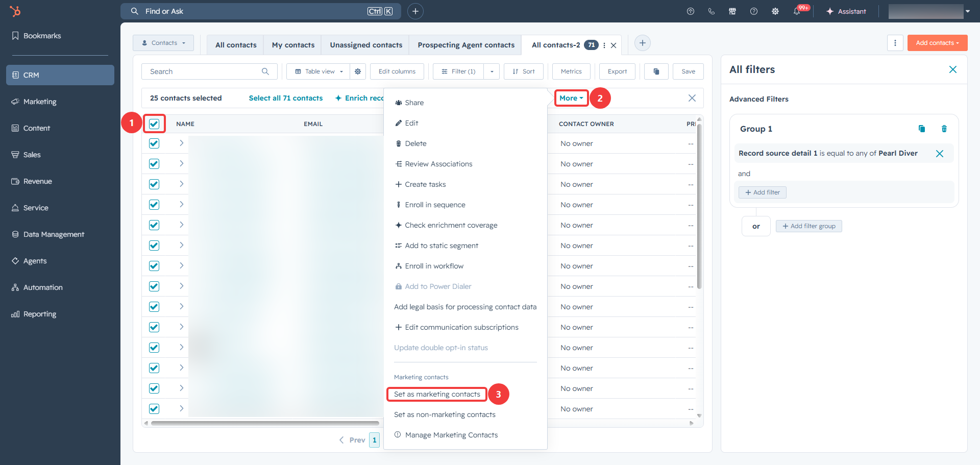
Task: Switch to the All contacts tab
Action: (236, 45)
